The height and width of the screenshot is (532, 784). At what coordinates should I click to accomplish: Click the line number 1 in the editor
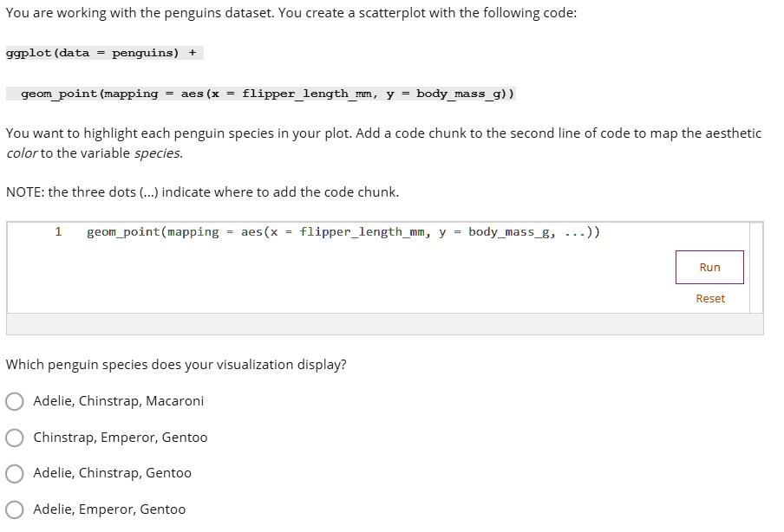58,231
